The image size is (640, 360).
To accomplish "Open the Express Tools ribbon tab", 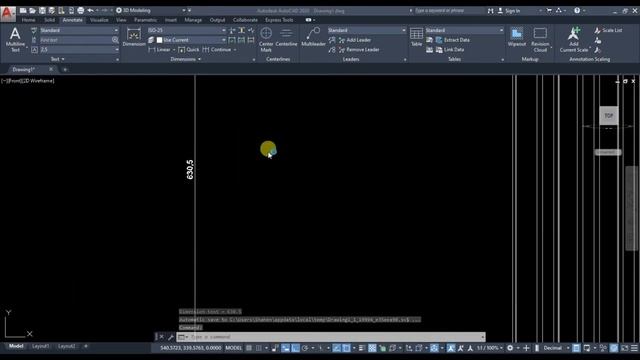I will coord(279,20).
